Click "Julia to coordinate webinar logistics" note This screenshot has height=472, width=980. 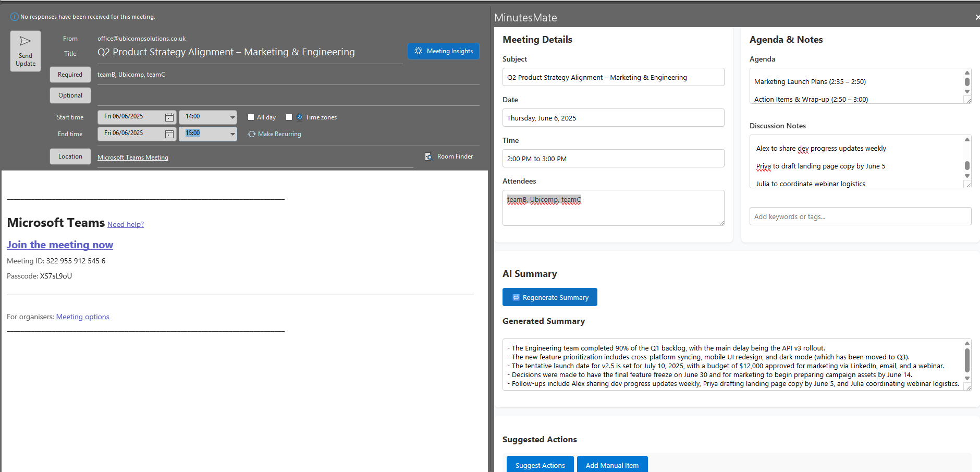[811, 184]
